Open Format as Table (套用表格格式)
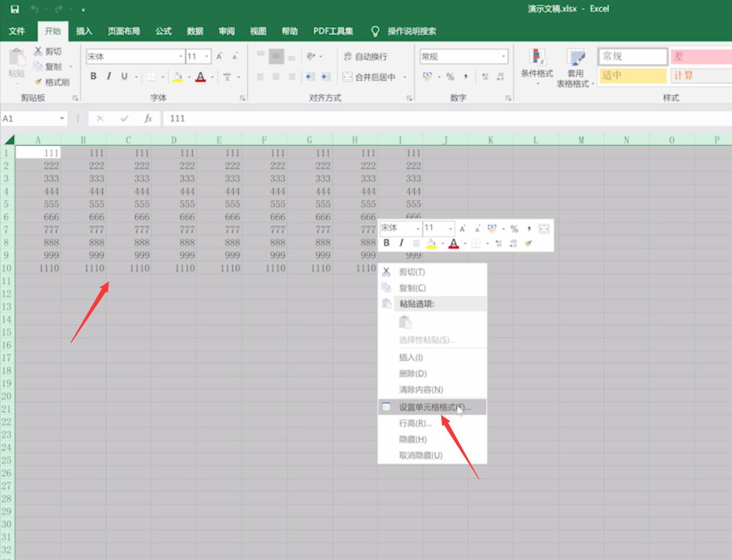This screenshot has width=732, height=560. (x=575, y=67)
